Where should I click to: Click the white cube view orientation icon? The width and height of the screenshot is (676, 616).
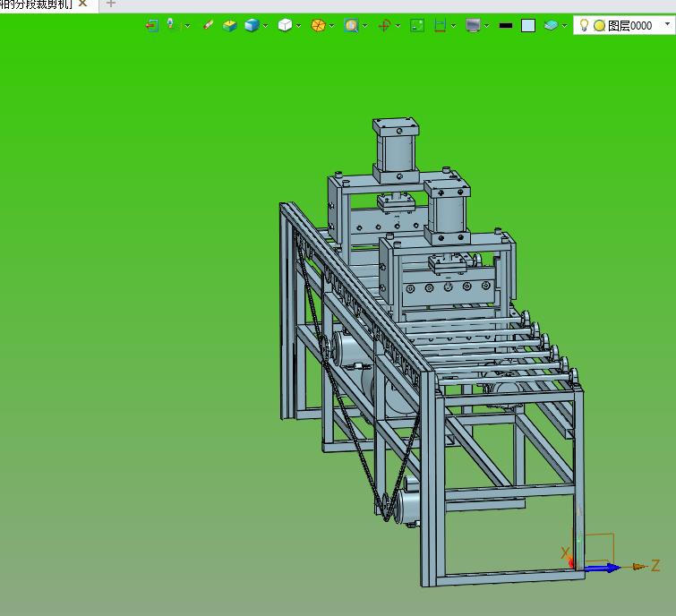pyautogui.click(x=285, y=25)
